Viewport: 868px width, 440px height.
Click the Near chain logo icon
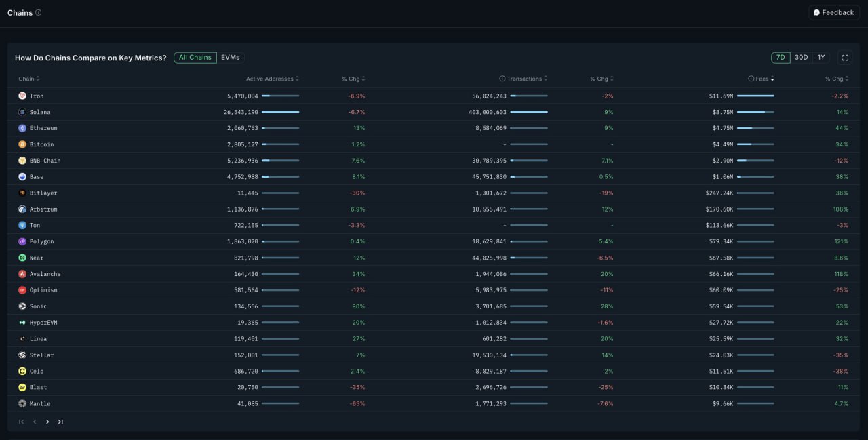point(22,258)
